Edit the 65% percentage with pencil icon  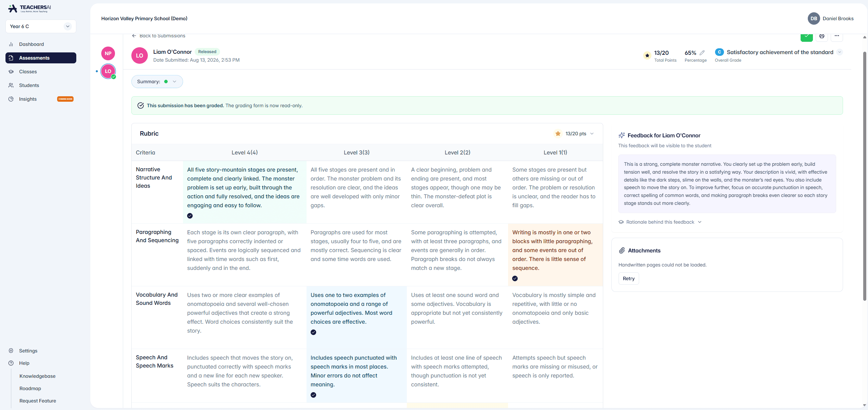702,53
